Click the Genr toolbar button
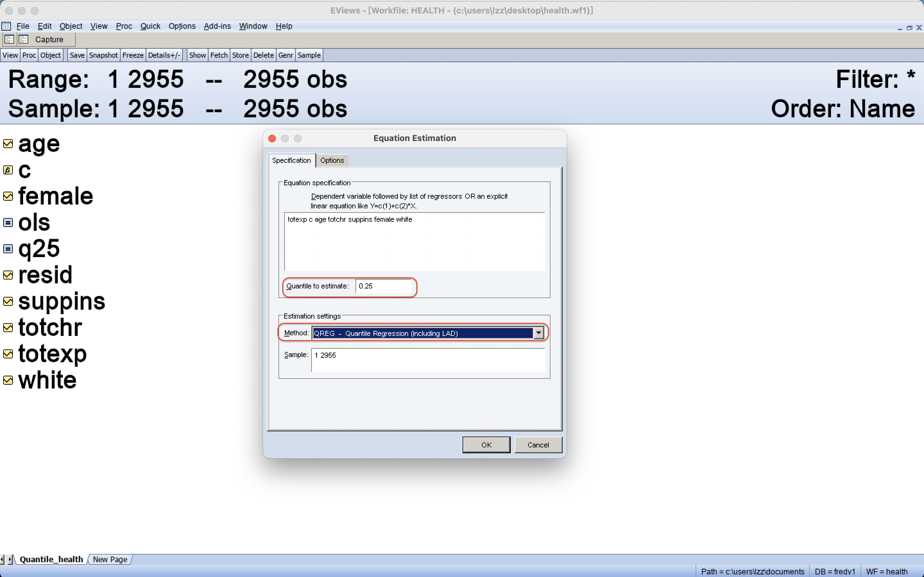The width and height of the screenshot is (924, 577). click(285, 55)
